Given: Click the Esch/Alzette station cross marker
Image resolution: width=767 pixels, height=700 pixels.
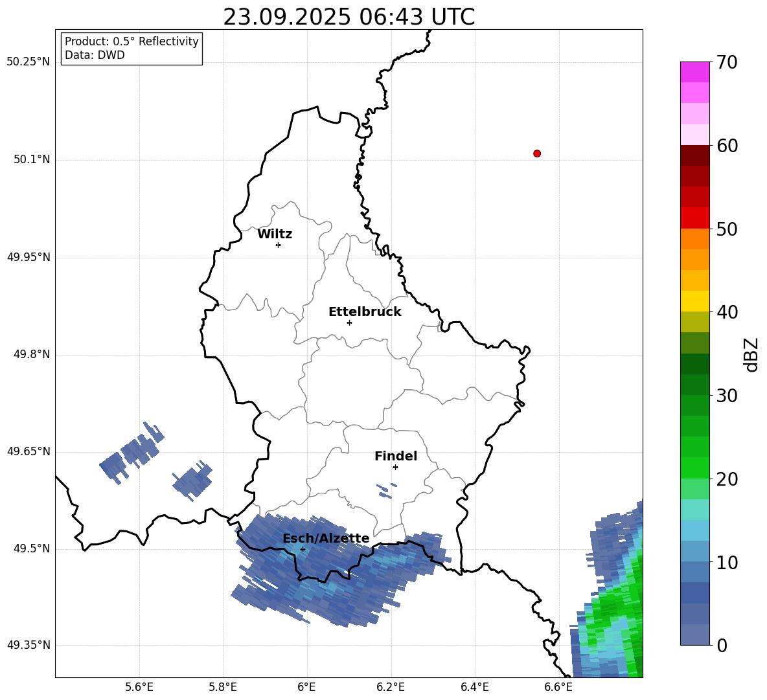Looking at the screenshot, I should [x=303, y=549].
